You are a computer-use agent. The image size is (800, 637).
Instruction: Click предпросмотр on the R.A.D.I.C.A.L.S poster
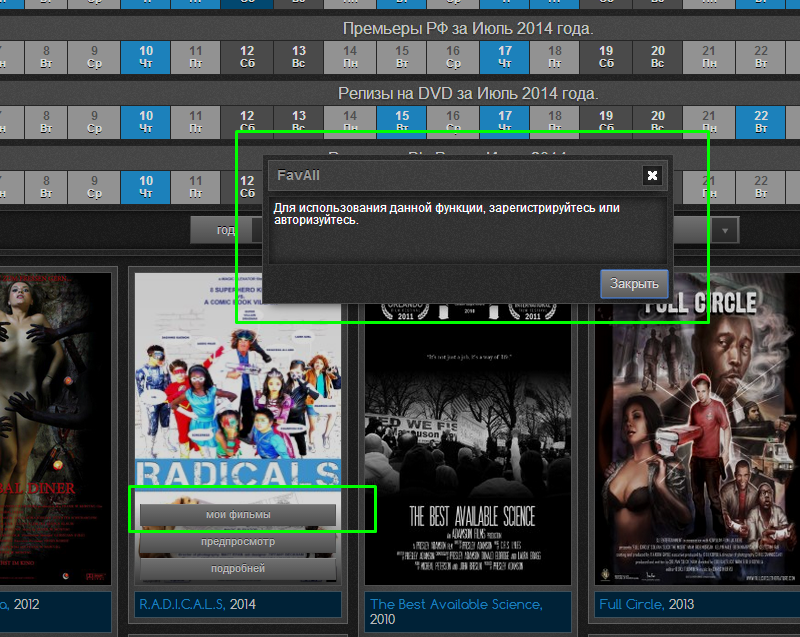tap(238, 542)
